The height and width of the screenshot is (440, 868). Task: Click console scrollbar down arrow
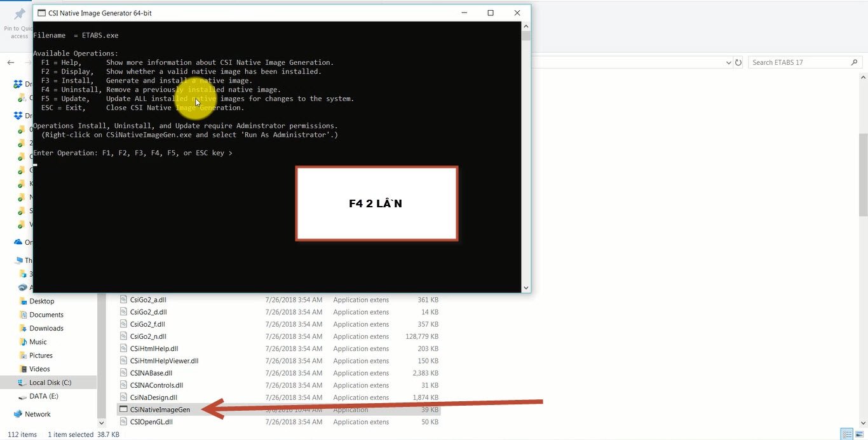(x=526, y=287)
